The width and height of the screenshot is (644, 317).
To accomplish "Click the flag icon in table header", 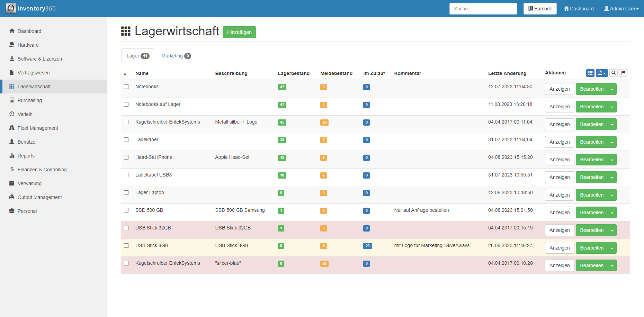I will pyautogui.click(x=623, y=73).
